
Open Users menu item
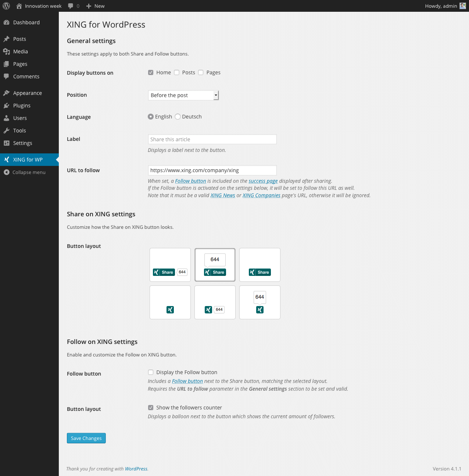tap(29, 118)
